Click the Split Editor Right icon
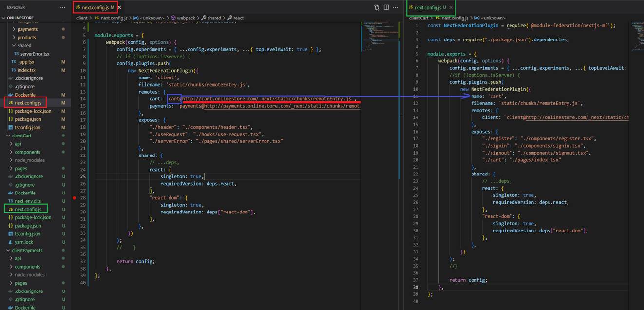The width and height of the screenshot is (644, 310). [x=386, y=8]
